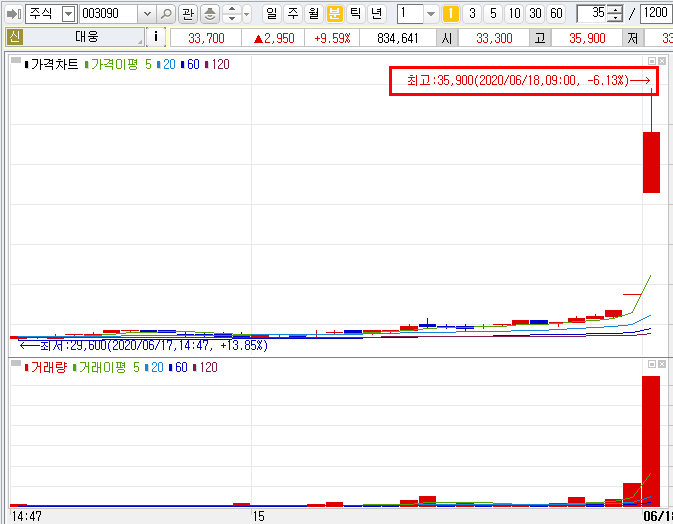Select the minute 분 chart period
This screenshot has width=673, height=524.
(x=334, y=14)
